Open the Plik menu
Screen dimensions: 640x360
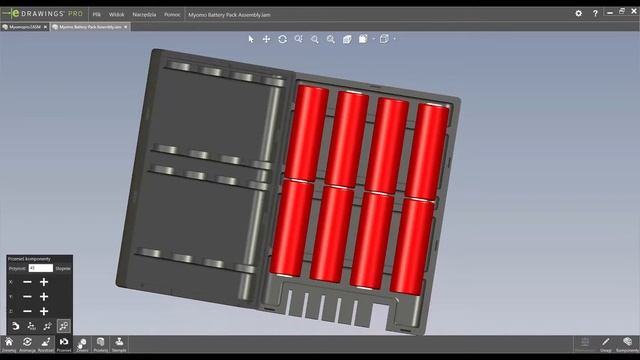coord(96,14)
